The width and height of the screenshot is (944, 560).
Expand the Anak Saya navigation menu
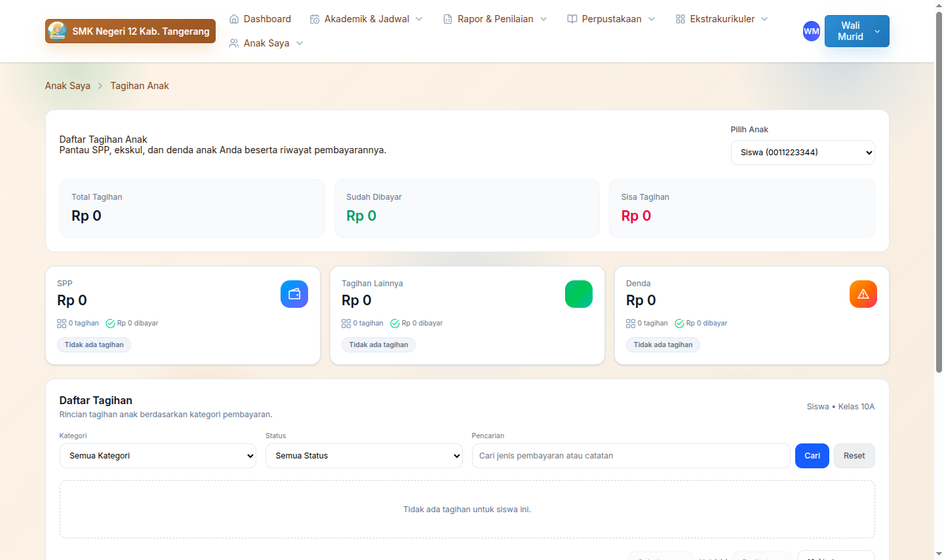[x=266, y=43]
